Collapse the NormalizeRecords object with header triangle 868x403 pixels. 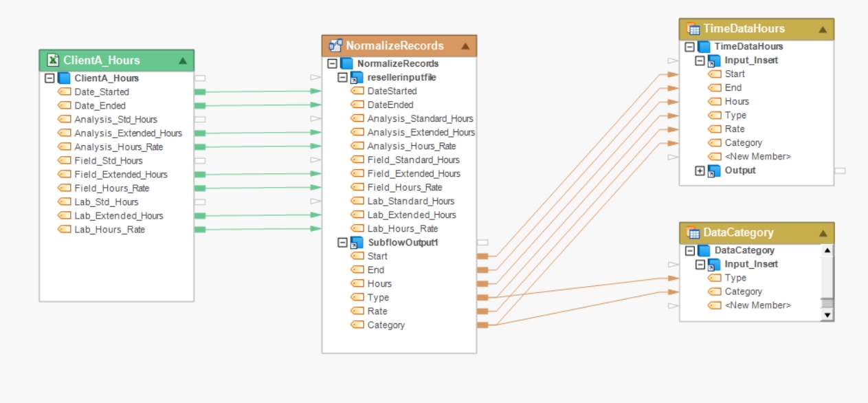click(465, 46)
